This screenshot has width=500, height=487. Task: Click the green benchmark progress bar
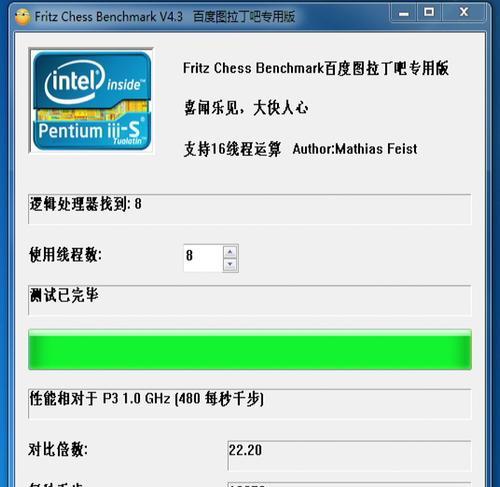250,349
